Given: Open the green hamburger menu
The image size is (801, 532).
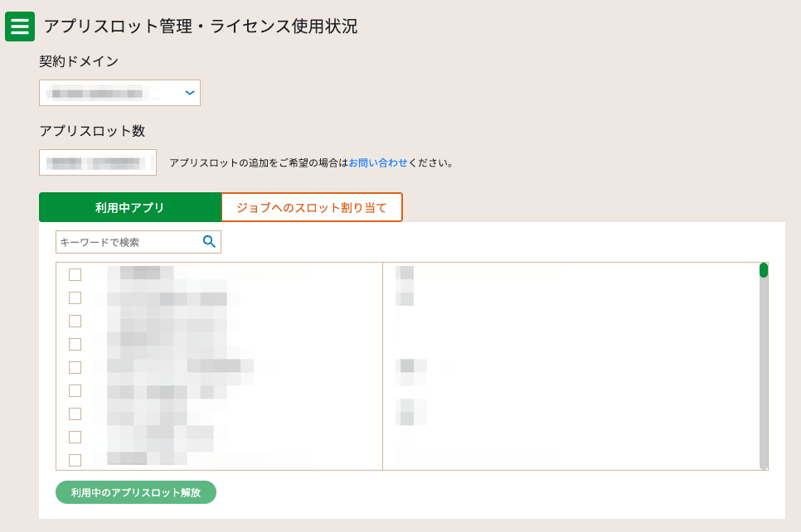Looking at the screenshot, I should click(20, 26).
